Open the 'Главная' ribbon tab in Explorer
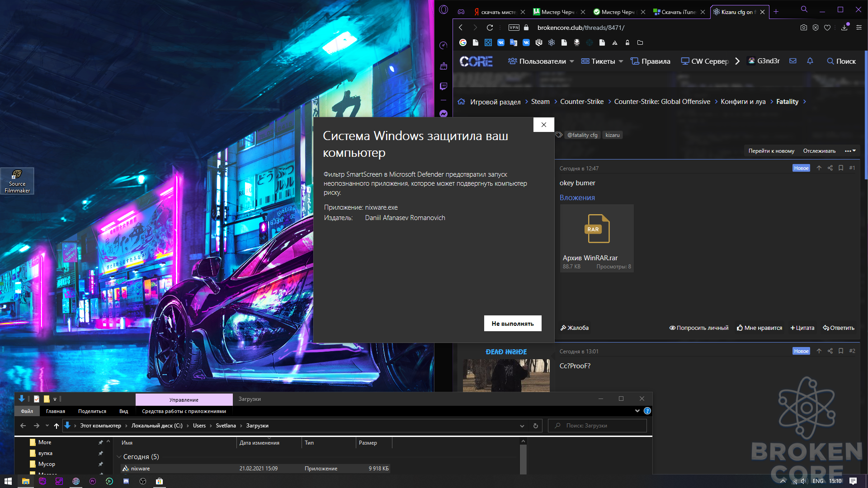The image size is (868, 488). point(56,411)
